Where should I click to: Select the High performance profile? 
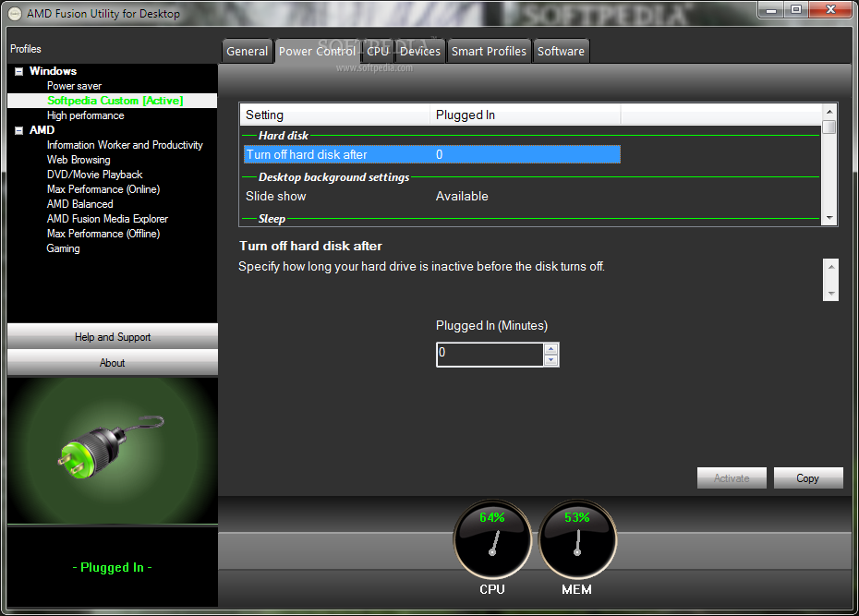(86, 115)
